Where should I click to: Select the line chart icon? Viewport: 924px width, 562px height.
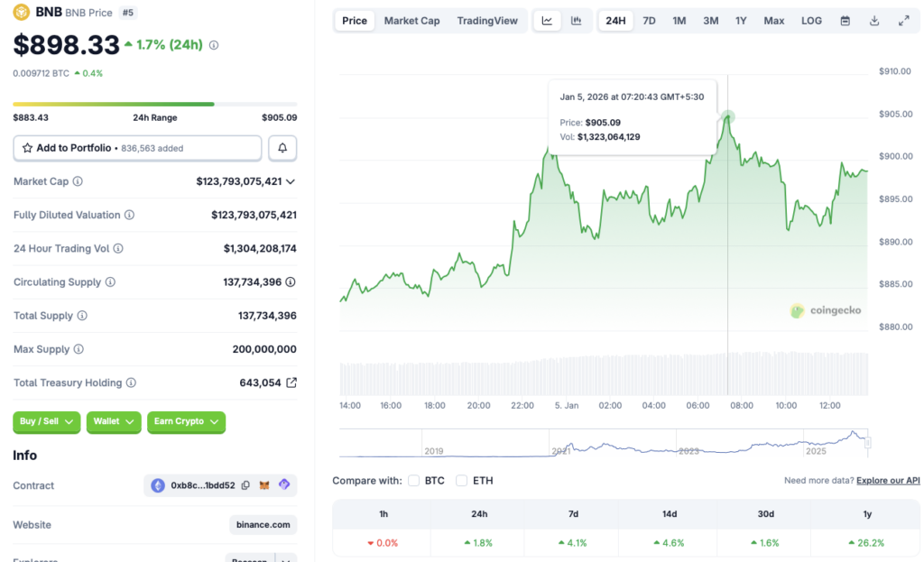tap(547, 20)
